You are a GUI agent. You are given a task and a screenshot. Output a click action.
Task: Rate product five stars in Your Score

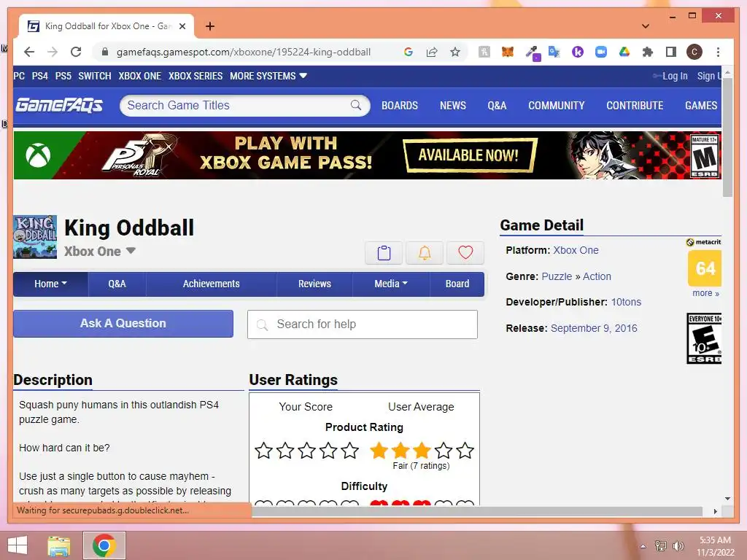coord(349,451)
